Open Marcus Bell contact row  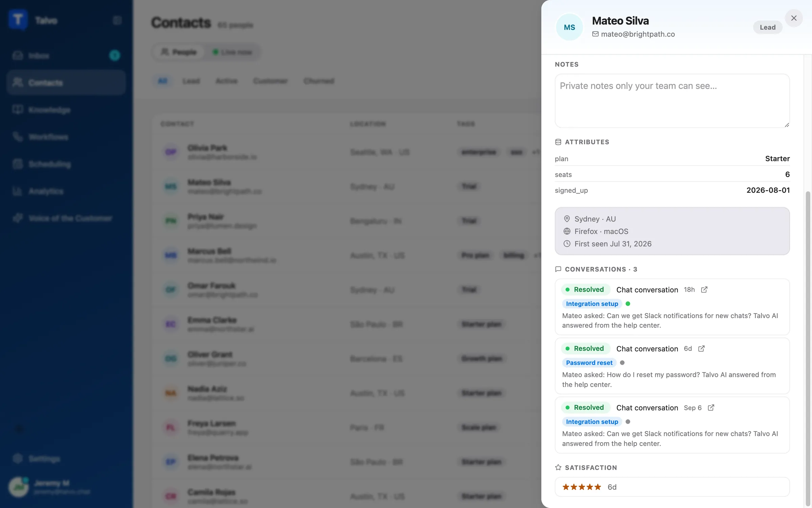coord(347,255)
